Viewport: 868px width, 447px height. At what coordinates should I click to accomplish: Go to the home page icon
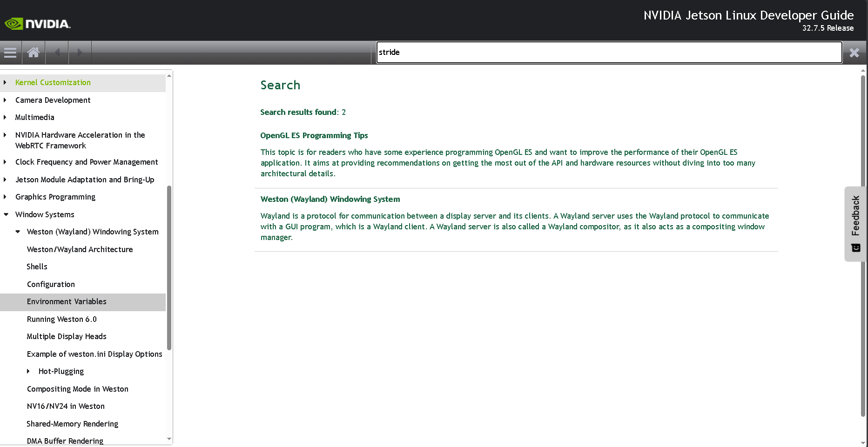(34, 53)
